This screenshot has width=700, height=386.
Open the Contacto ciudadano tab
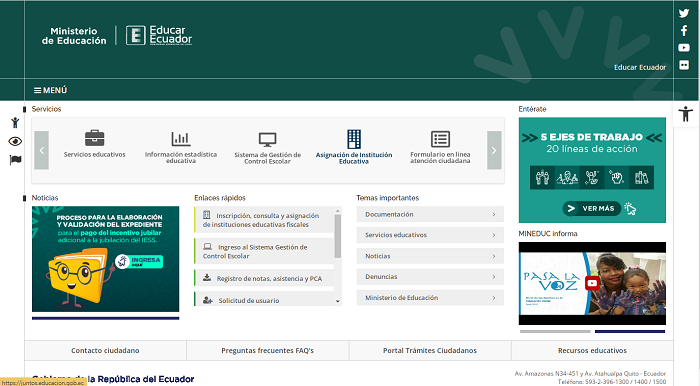pos(105,350)
